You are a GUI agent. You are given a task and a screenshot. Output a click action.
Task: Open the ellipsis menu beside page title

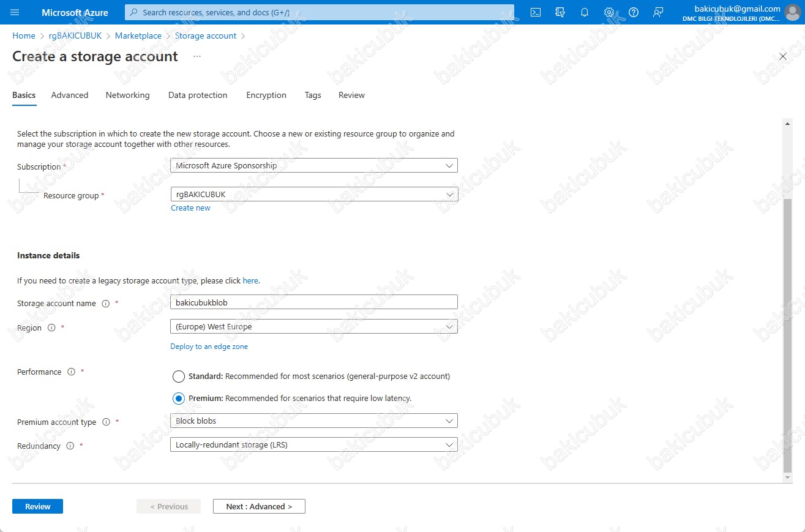(x=197, y=56)
